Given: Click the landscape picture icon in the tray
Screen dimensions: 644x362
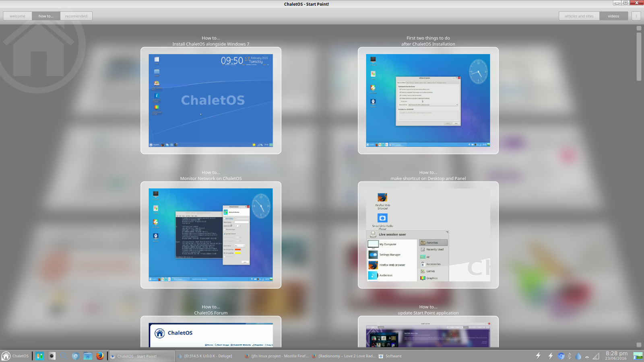Looking at the screenshot, I should coord(638,356).
